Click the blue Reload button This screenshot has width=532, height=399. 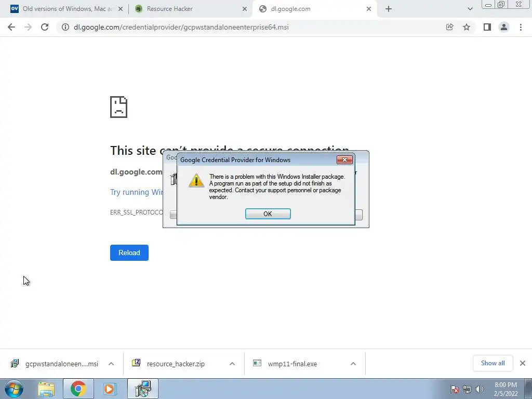coord(129,253)
